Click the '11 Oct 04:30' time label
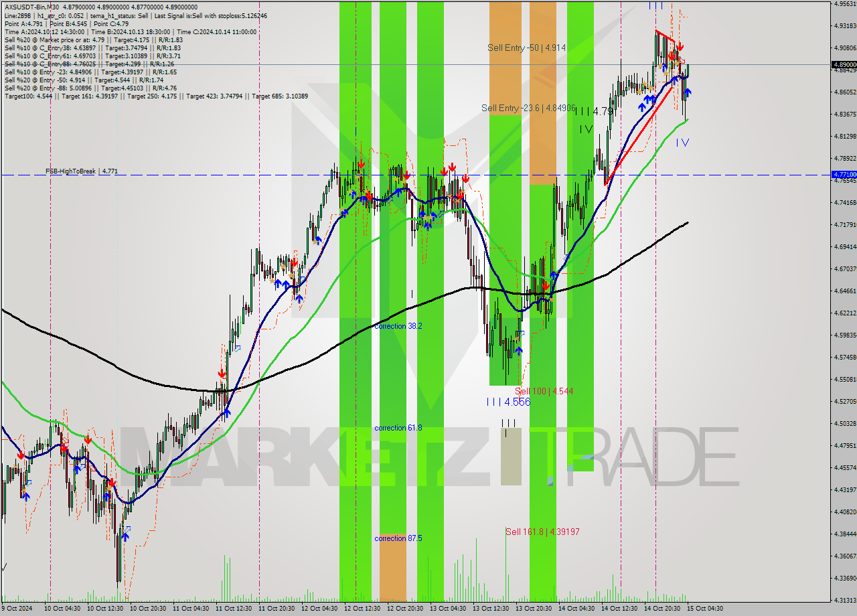Screen dimensions: 857x616 pyautogui.click(x=192, y=609)
